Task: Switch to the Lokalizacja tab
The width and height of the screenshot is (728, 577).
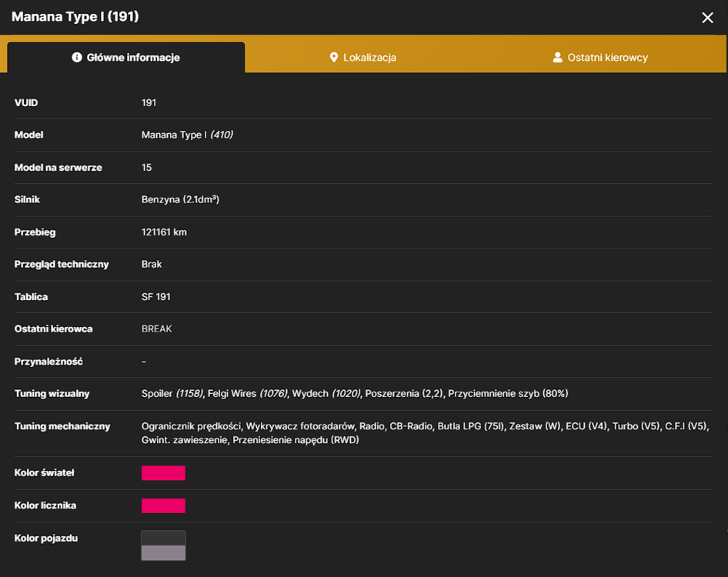Action: [x=362, y=58]
